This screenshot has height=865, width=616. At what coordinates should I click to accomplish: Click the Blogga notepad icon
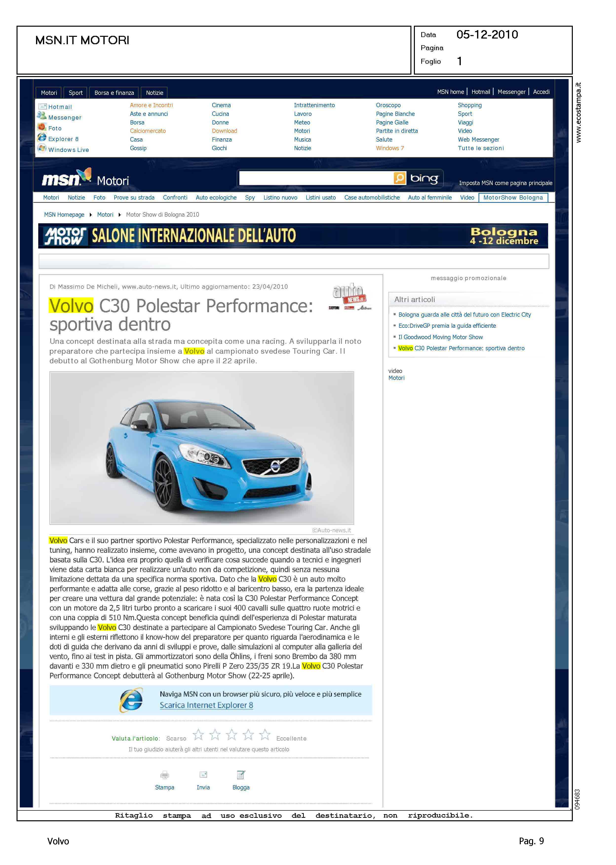point(241,775)
